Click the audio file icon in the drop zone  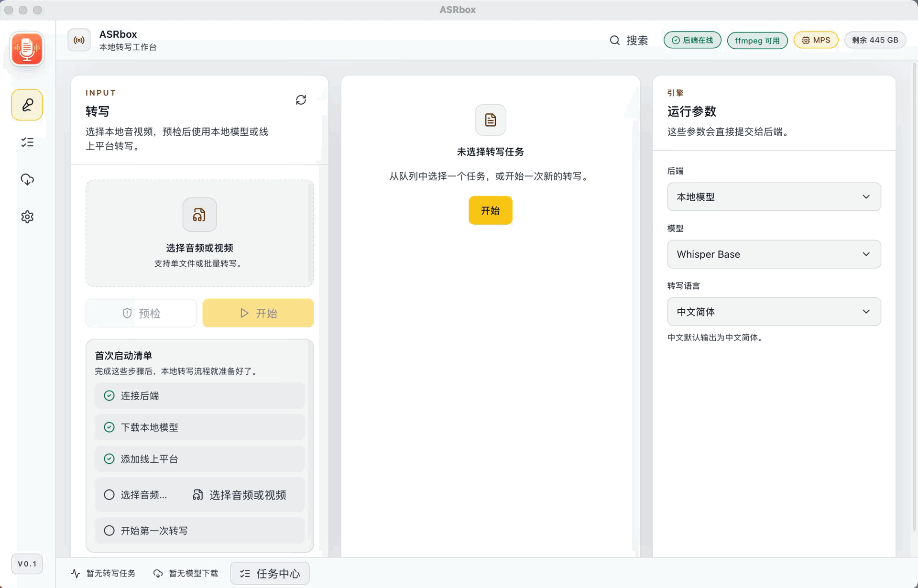click(x=199, y=215)
